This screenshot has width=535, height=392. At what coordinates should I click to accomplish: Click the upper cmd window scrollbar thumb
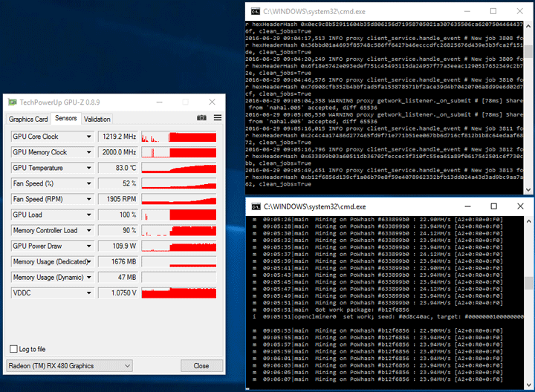[x=528, y=52]
